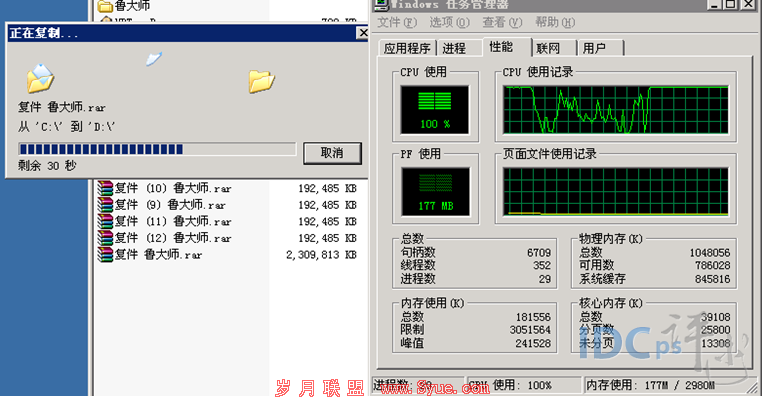Click the 进程数 value 29 in 总数
This screenshot has height=398, width=762.
click(x=545, y=279)
